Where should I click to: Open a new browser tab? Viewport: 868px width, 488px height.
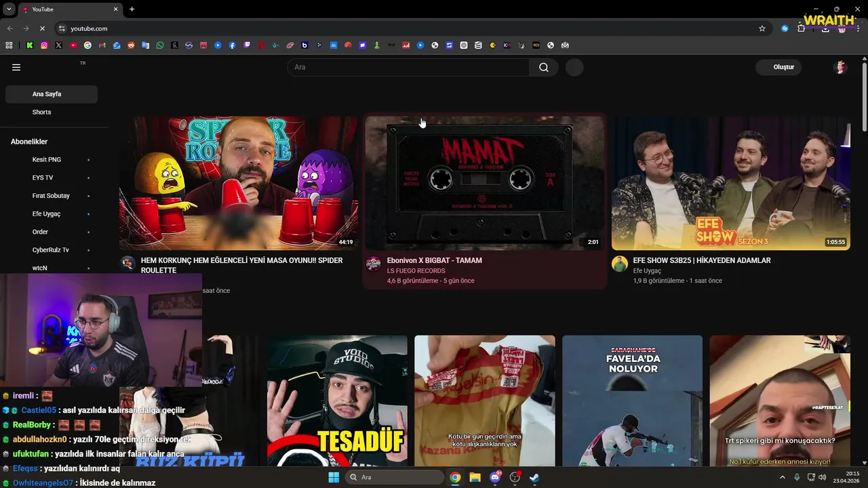[132, 9]
